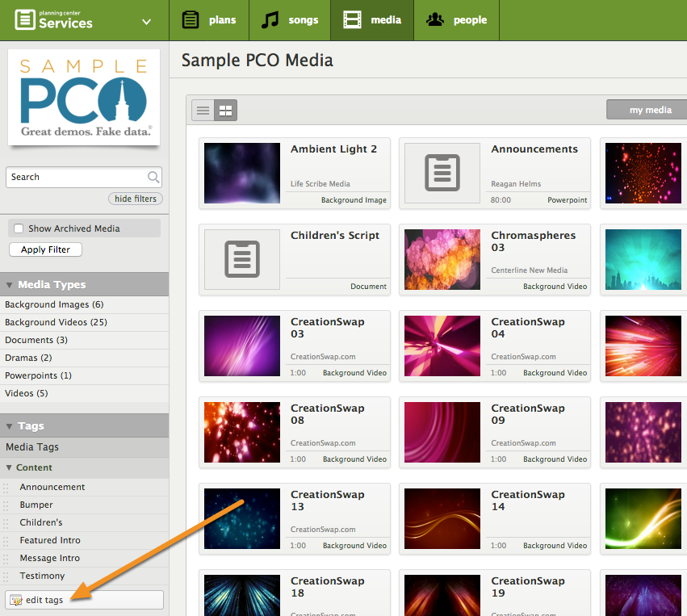This screenshot has height=616, width=687.
Task: Click the Children's Script title
Action: [x=335, y=235]
